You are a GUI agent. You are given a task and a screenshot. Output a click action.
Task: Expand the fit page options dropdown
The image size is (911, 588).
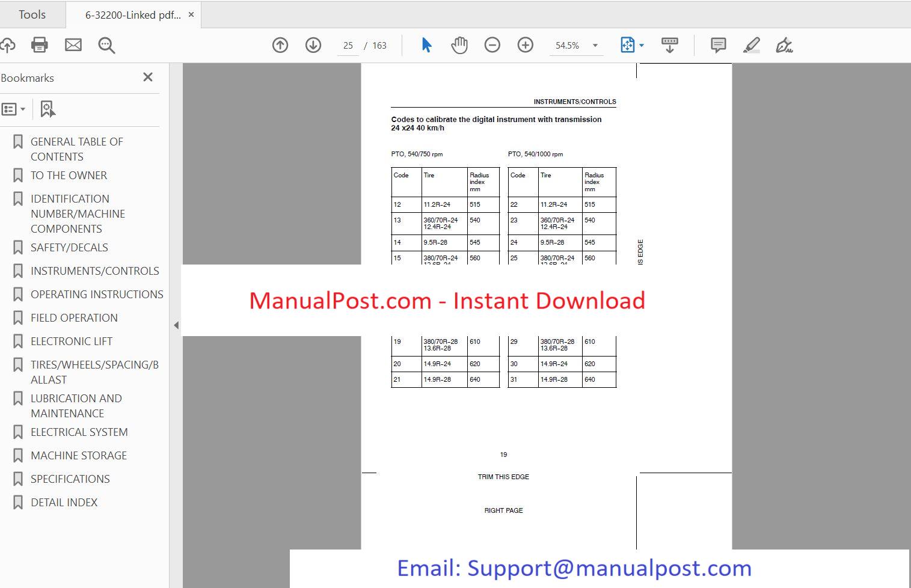[642, 46]
